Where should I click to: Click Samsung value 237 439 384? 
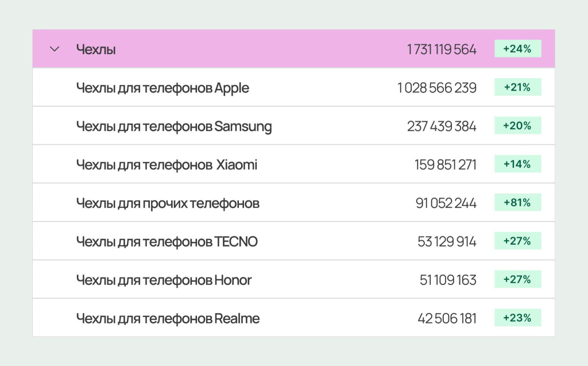point(442,126)
